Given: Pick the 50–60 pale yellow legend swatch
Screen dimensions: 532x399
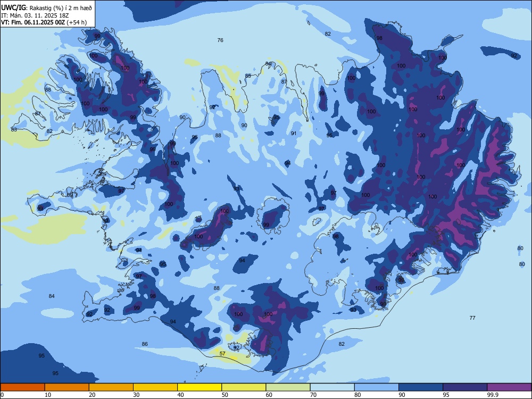Looking at the screenshot, I should click(244, 387).
